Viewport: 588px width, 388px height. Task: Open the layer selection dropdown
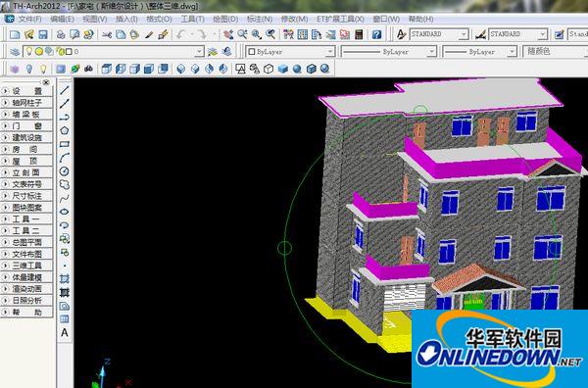[x=114, y=51]
